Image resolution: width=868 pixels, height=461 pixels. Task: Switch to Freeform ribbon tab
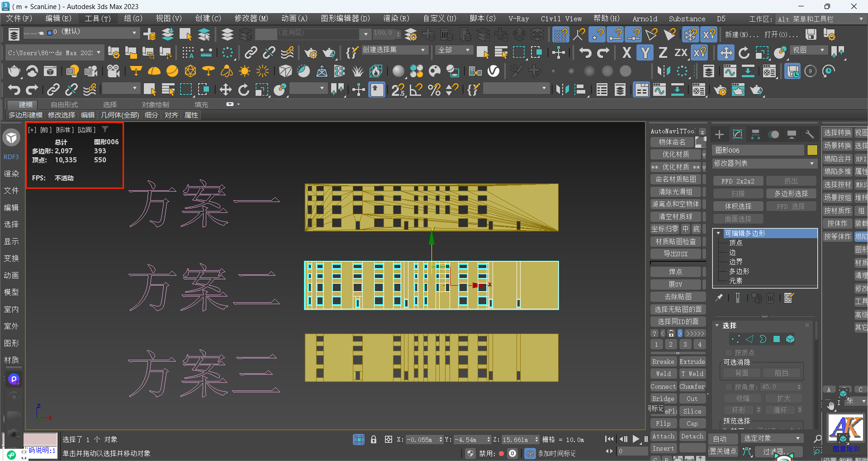click(x=64, y=104)
